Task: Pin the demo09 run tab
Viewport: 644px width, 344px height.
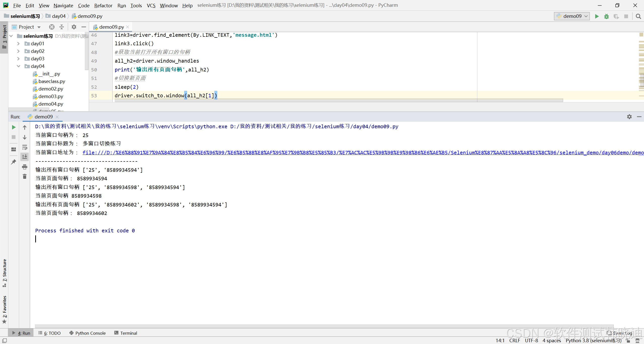Action: coord(14,162)
